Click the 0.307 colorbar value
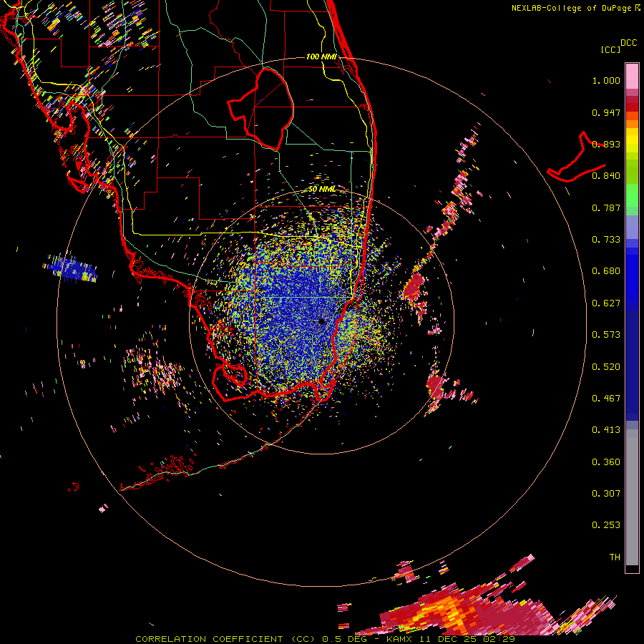Image resolution: width=644 pixels, height=644 pixels. (606, 494)
